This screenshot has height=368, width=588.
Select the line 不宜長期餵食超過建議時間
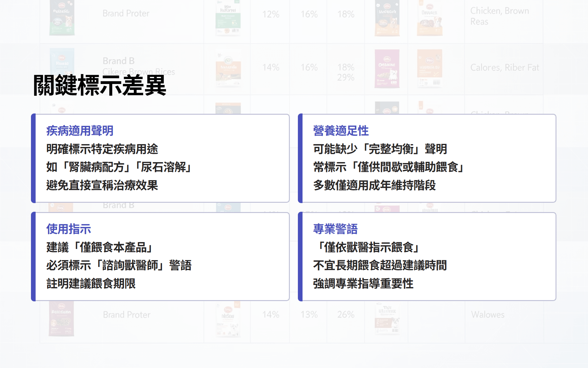(x=380, y=265)
